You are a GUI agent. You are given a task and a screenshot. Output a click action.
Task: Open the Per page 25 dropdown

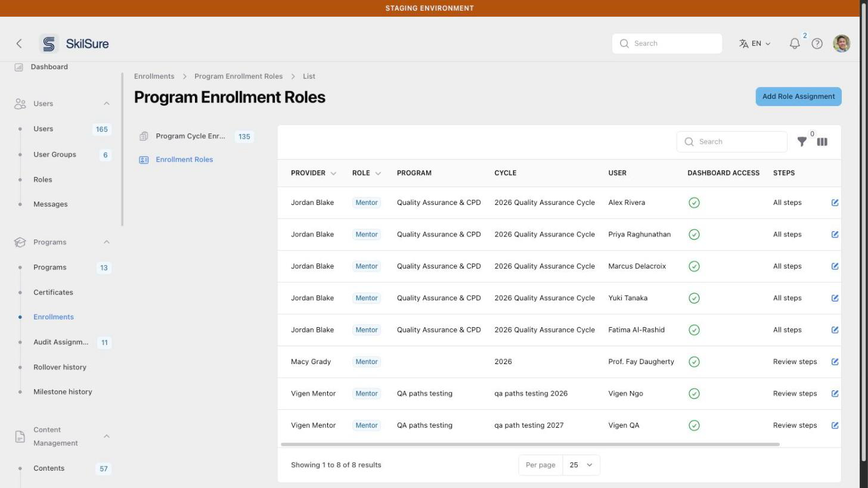point(581,465)
